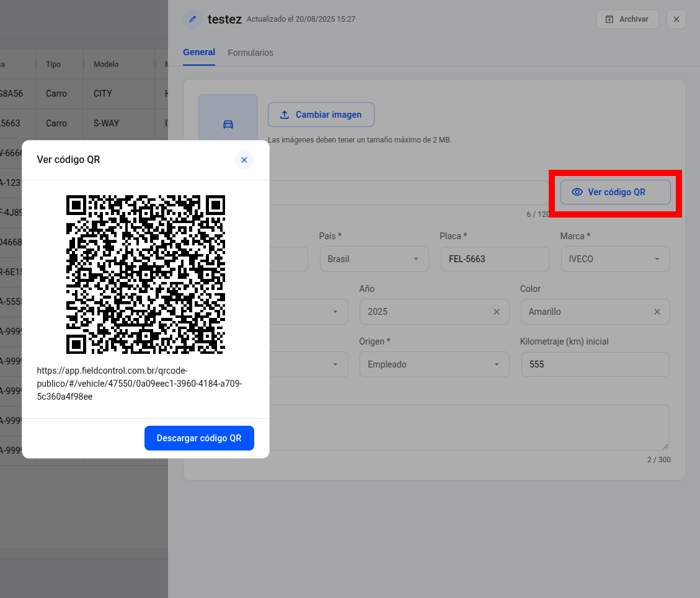700x598 pixels.
Task: Open the Origen dropdown showing Empleado
Action: (x=435, y=364)
